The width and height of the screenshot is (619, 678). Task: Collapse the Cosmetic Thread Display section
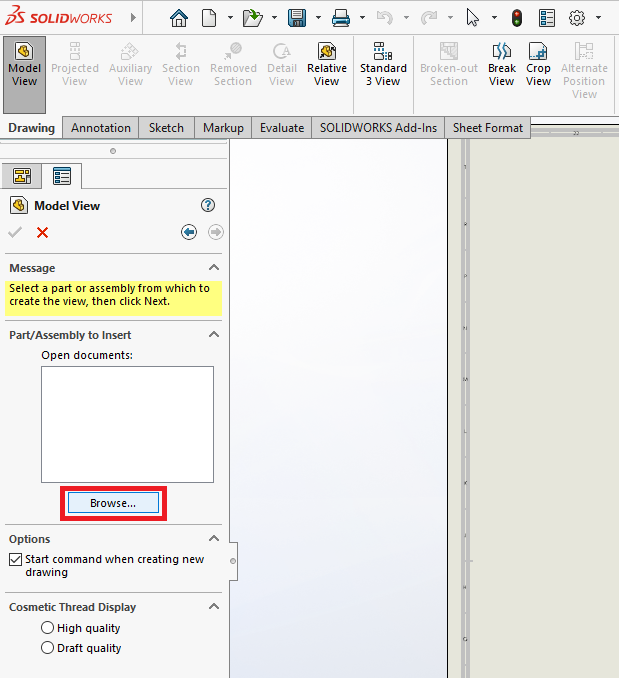[214, 607]
